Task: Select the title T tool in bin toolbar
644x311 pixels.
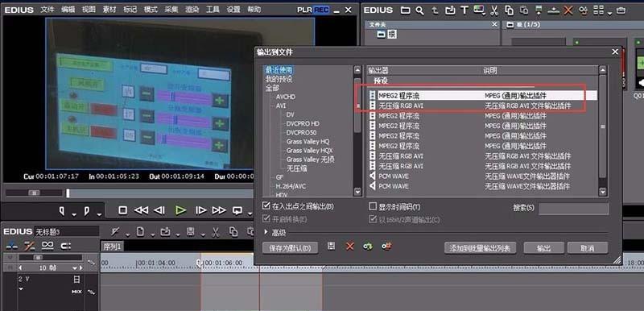Action: click(464, 10)
